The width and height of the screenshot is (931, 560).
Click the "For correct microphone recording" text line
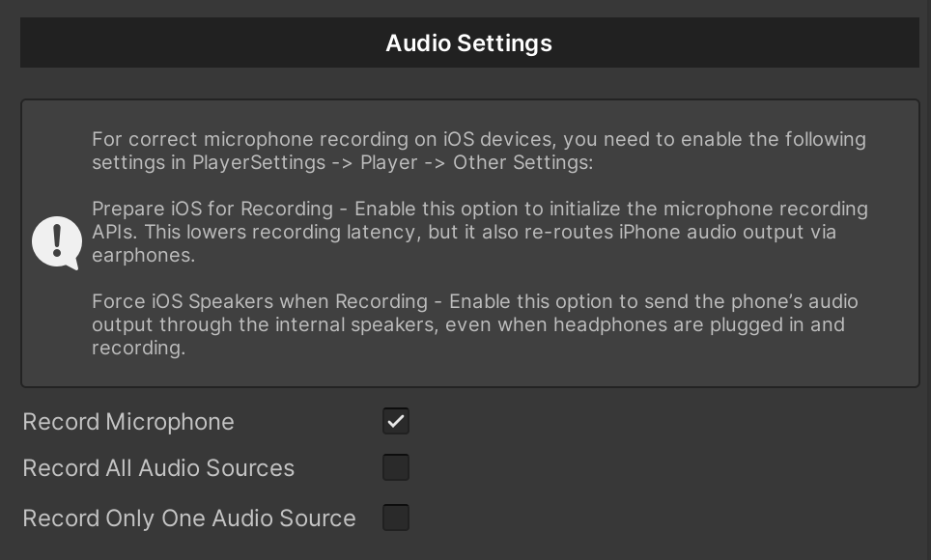479,139
